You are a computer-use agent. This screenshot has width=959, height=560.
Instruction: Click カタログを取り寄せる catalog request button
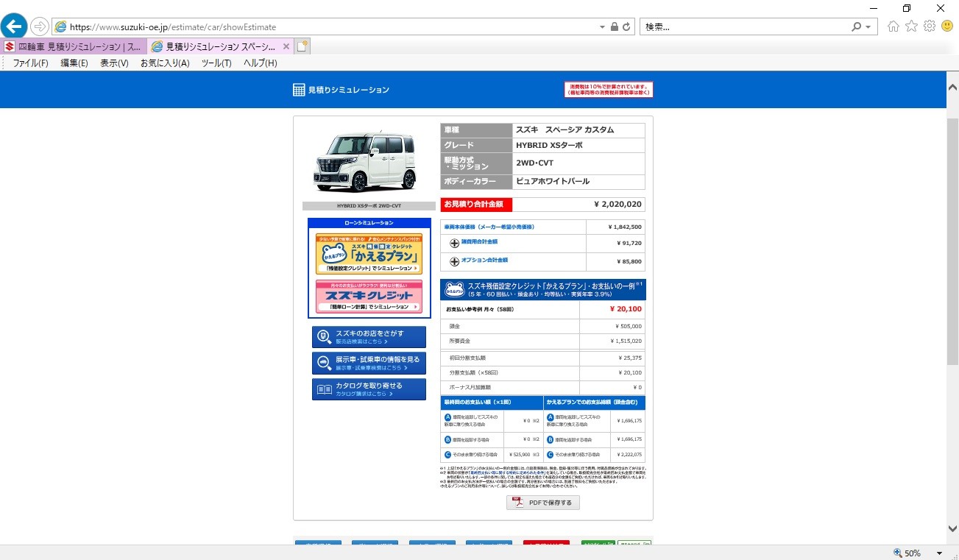pos(369,389)
